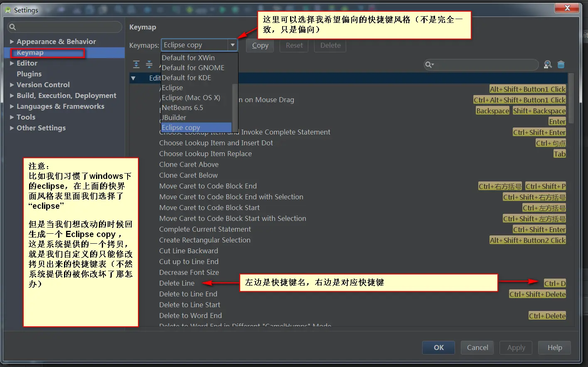Click the Ctrl+Shift+Delete shortcut label
Screen dimensions: 588x367
537,294
